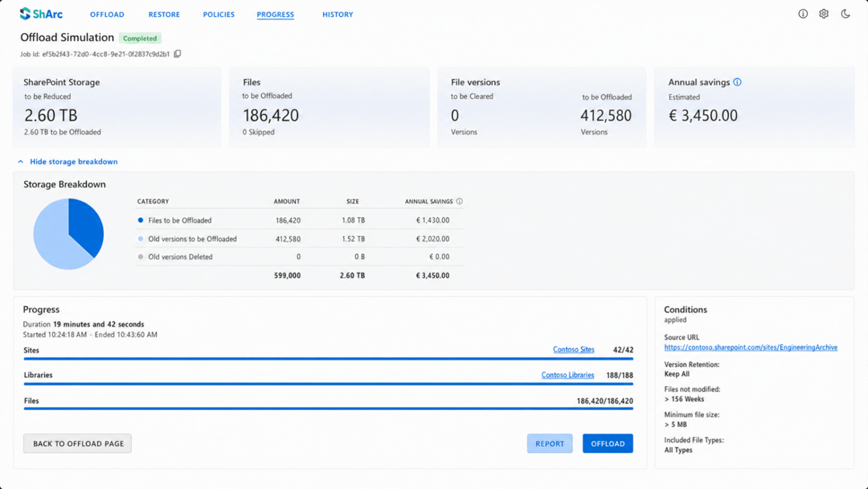Open the History tab
Viewport: 868px width, 489px height.
point(338,14)
